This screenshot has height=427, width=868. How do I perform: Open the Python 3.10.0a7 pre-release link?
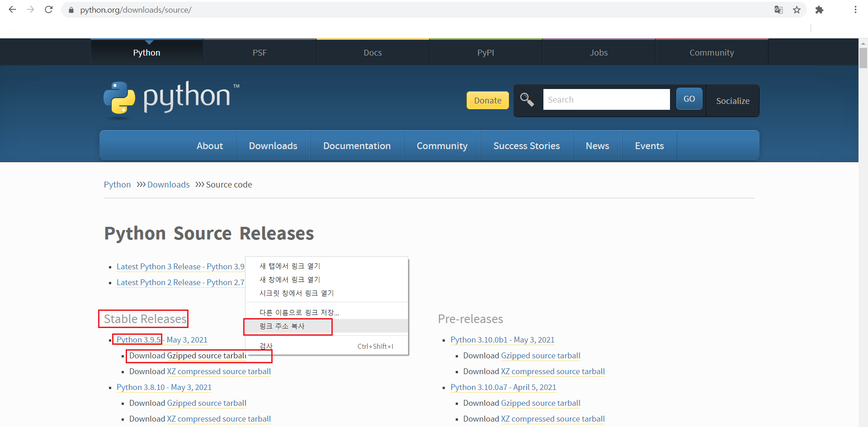503,387
